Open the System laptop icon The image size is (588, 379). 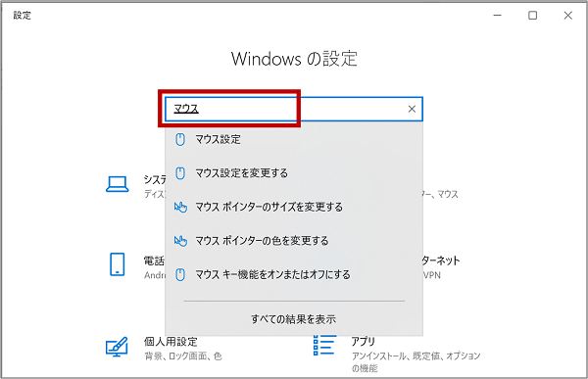pos(118,184)
